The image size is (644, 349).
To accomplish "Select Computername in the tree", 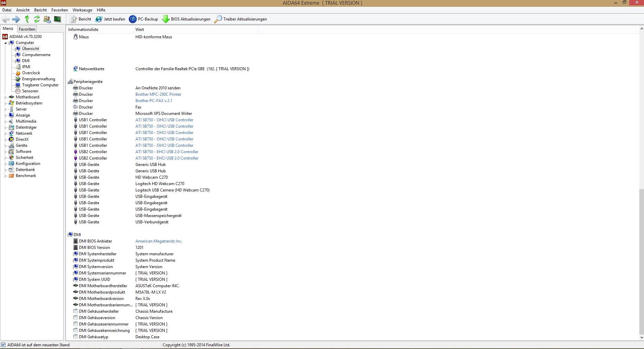I will (36, 55).
